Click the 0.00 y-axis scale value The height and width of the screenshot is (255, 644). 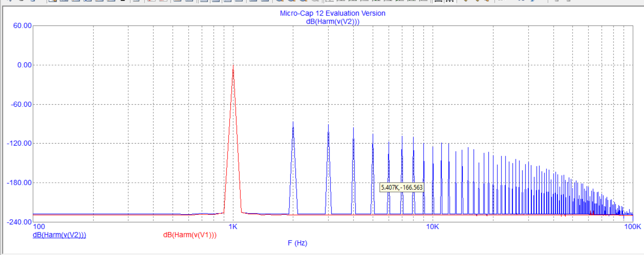point(25,65)
